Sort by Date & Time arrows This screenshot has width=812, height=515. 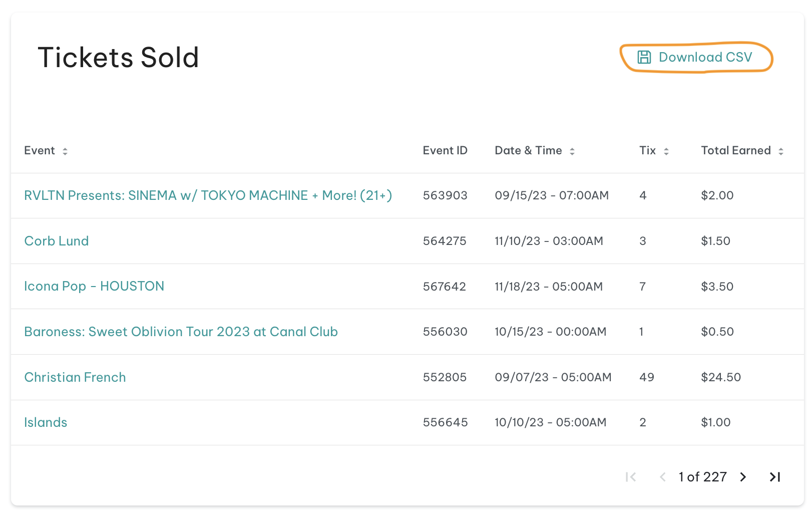[x=572, y=151]
